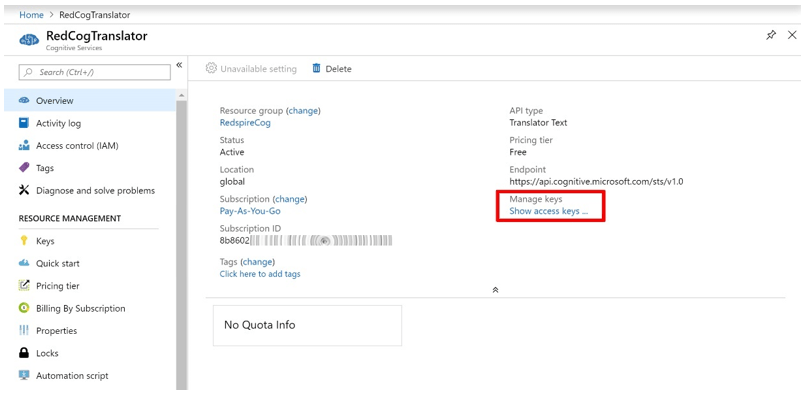The width and height of the screenshot is (804, 406).
Task: Click the Diagnose wrench icon
Action: [x=24, y=190]
